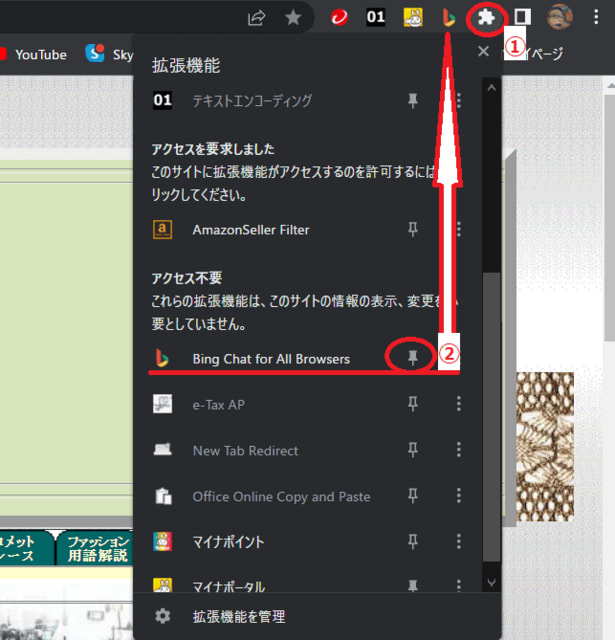Screen dimensions: 615x640
Task: Click the bookmark star icon
Action: click(x=292, y=17)
